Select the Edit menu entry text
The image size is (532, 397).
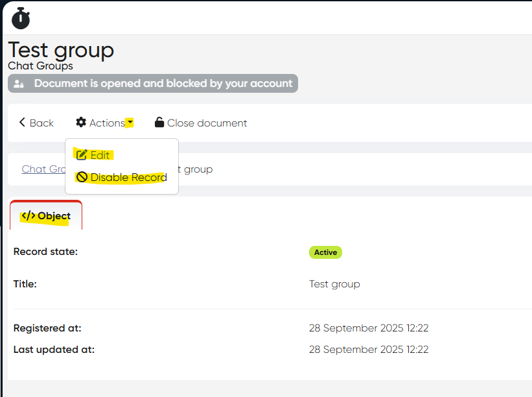point(100,155)
